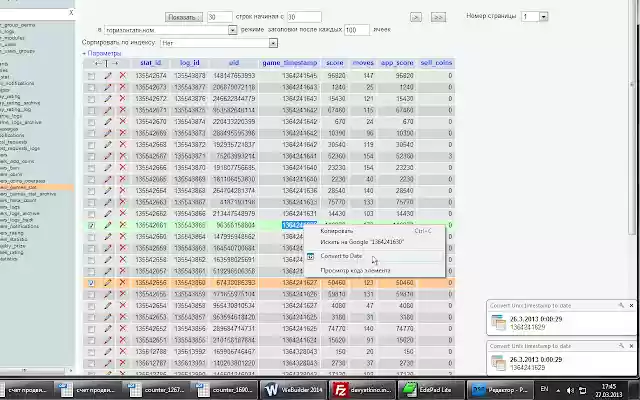Screen dimensions: 640x400
Task: Click the number-of-rows input field
Action: tap(220, 17)
